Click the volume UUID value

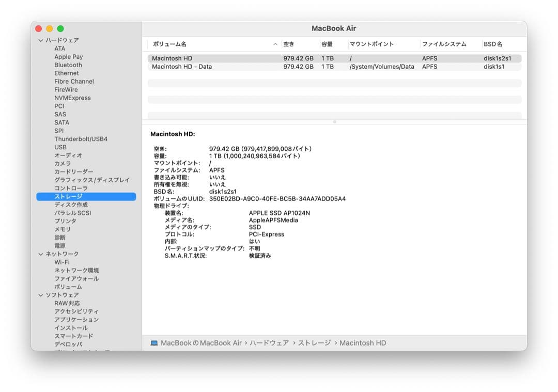click(277, 199)
